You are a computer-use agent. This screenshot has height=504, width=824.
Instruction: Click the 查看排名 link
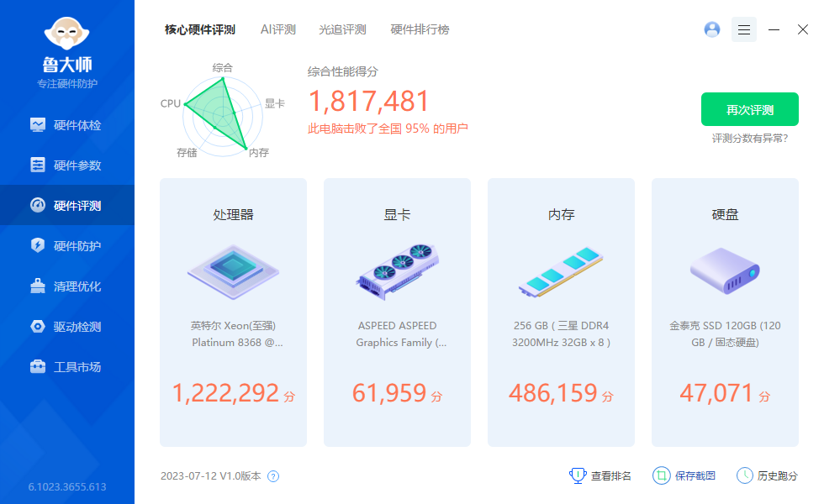coord(600,475)
